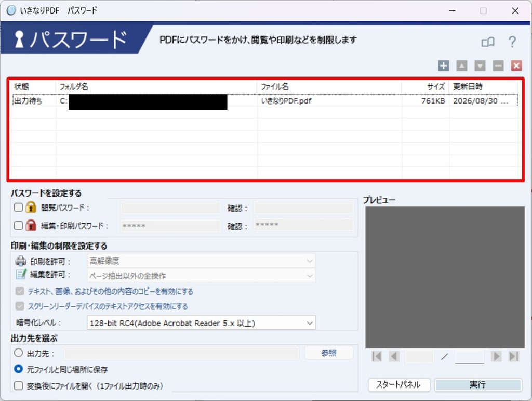Click the keyhole パスワード logo icon

19,39
